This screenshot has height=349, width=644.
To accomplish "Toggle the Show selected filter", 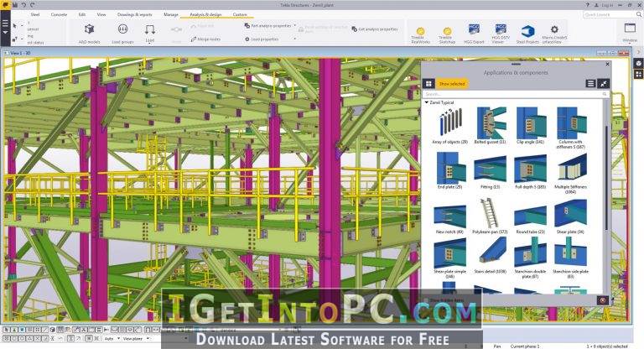I will point(454,84).
